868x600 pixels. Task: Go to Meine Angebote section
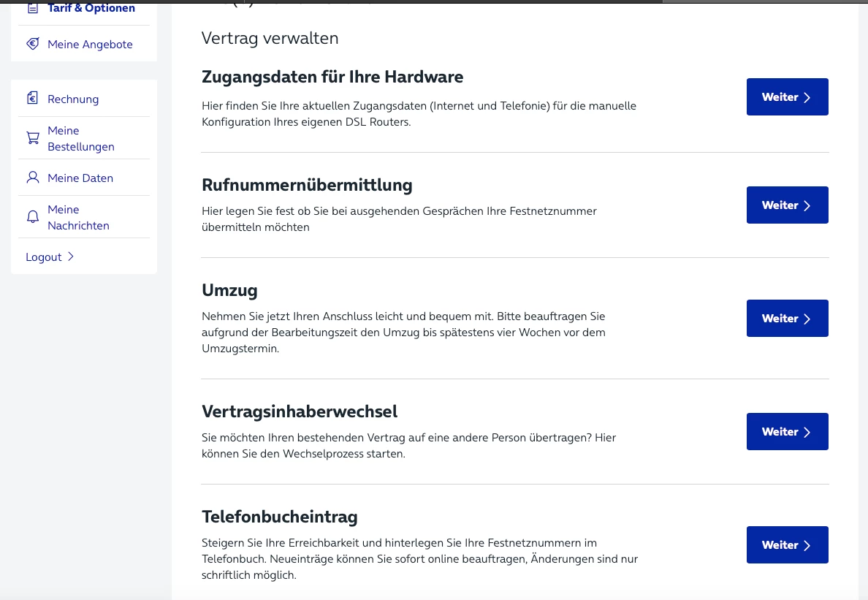(90, 45)
